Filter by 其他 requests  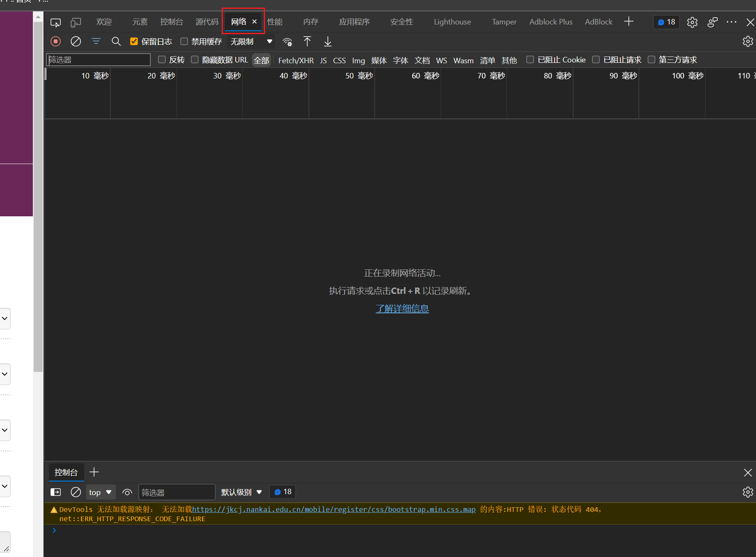pyautogui.click(x=509, y=60)
